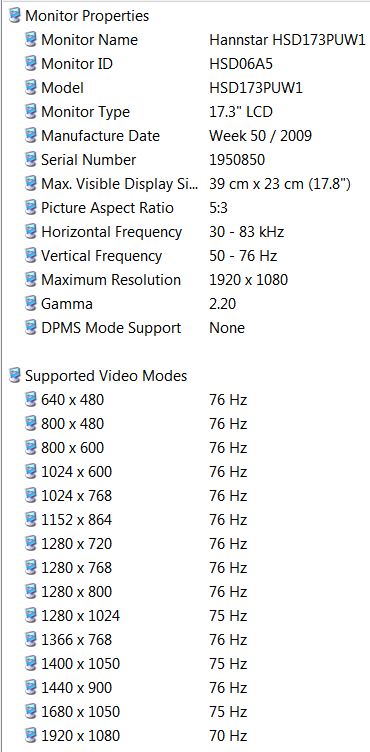Image resolution: width=370 pixels, height=752 pixels.
Task: Select the Vertical Frequency row
Action: 185,256
